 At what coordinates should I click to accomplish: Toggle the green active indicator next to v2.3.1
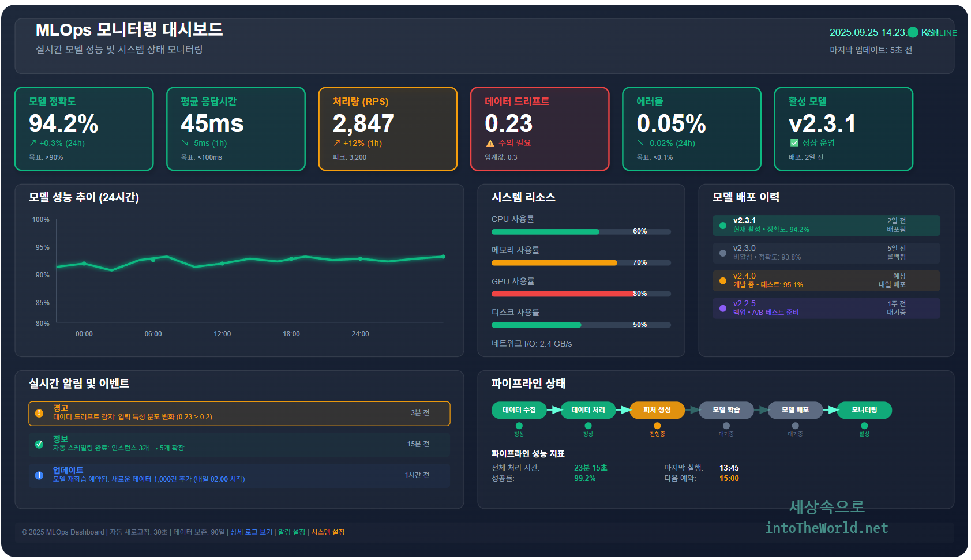coord(722,225)
